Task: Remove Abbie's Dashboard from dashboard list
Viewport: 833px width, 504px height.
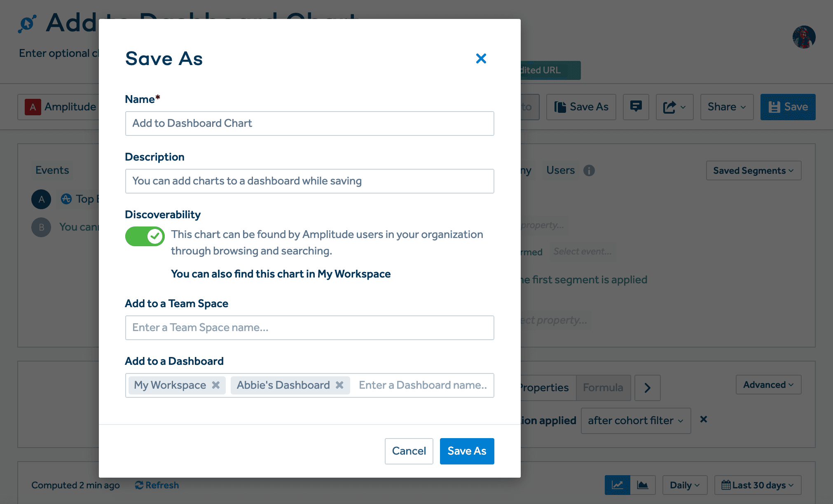Action: click(x=339, y=385)
